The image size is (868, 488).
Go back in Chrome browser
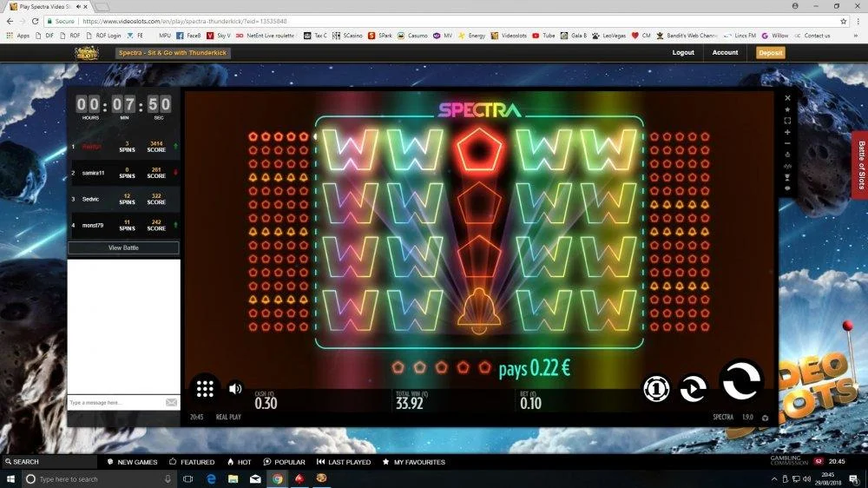10,21
